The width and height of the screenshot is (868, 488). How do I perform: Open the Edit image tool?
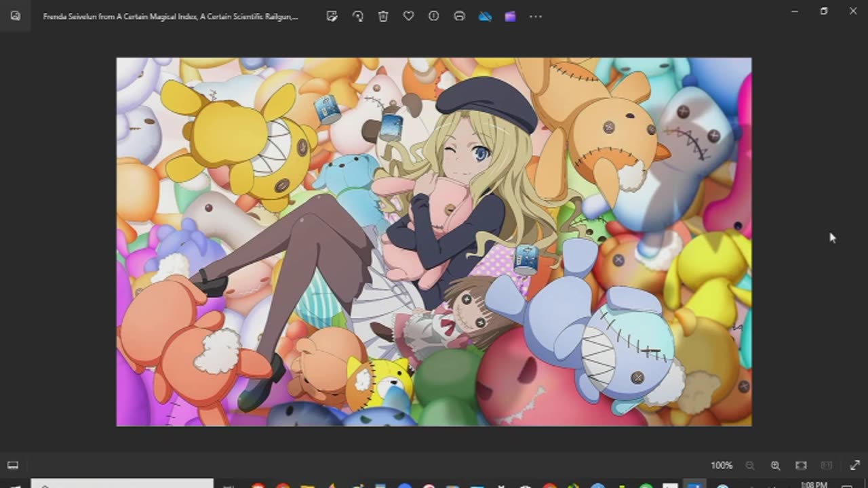click(332, 16)
